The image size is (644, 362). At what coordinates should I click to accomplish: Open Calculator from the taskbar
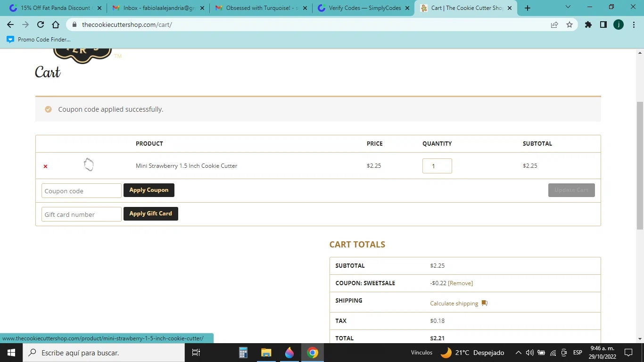coord(243,353)
